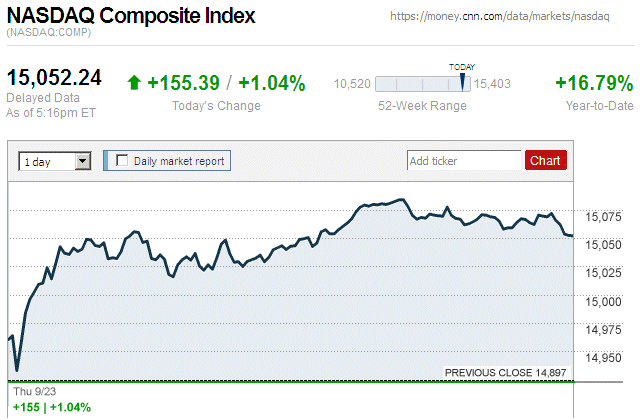The height and width of the screenshot is (420, 640).
Task: Open the money.cnn.com markets URL link
Action: pyautogui.click(x=510, y=17)
